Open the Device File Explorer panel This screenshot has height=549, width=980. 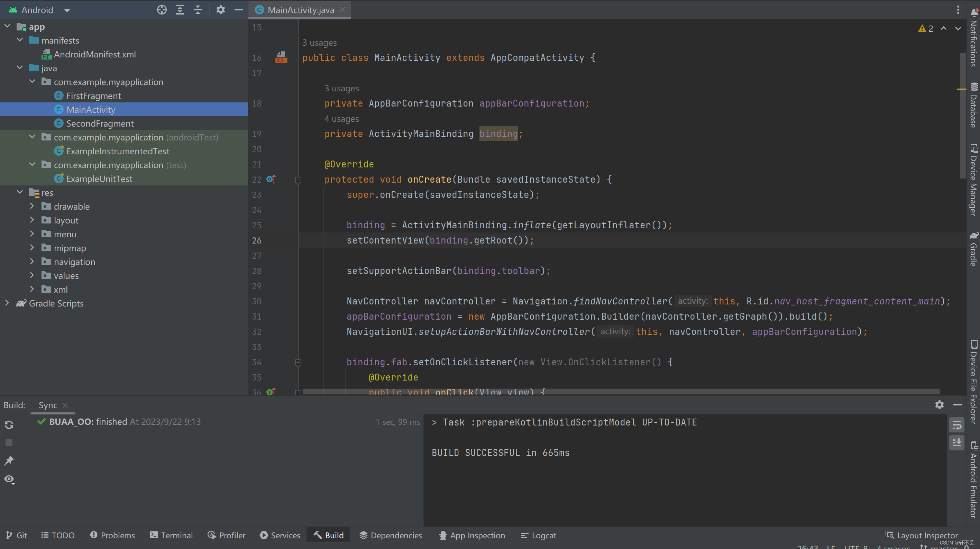973,382
